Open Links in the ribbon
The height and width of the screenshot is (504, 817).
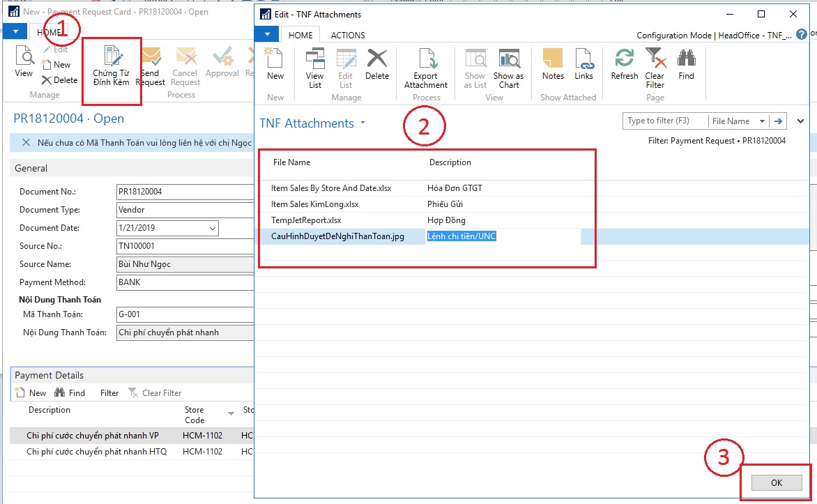click(x=583, y=63)
